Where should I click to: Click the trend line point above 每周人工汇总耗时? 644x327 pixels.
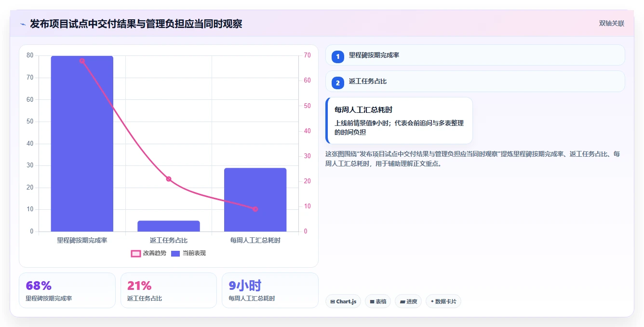tap(255, 209)
